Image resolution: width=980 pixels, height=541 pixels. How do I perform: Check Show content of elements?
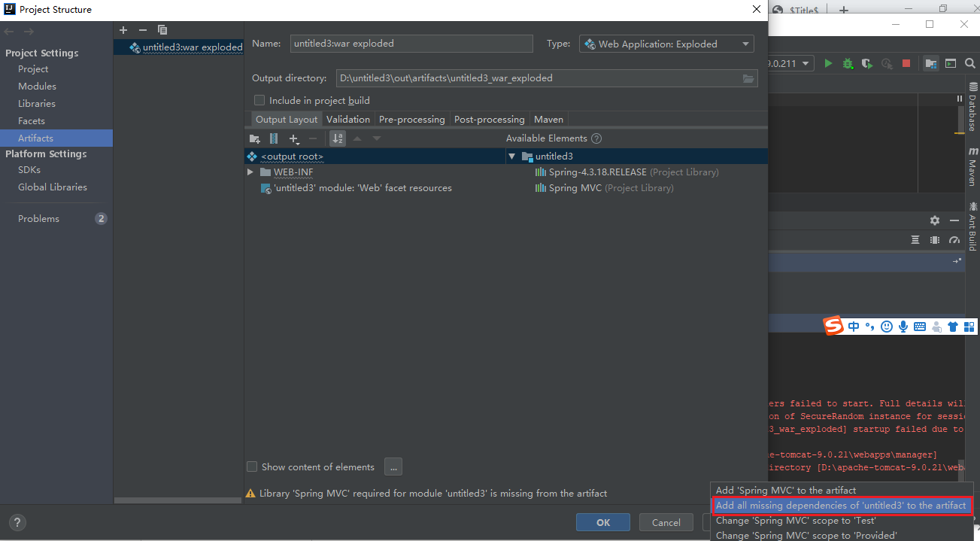point(252,467)
